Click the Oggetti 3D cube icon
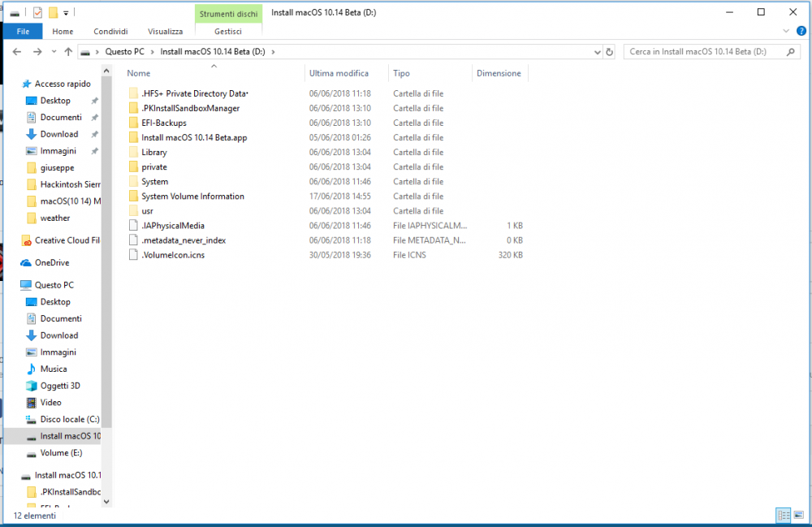This screenshot has height=527, width=812. [31, 386]
